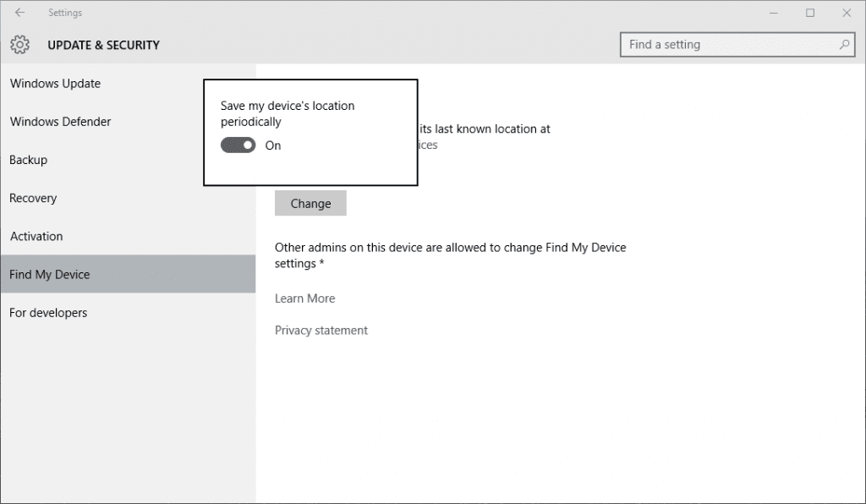Click the Settings gear icon

20,45
